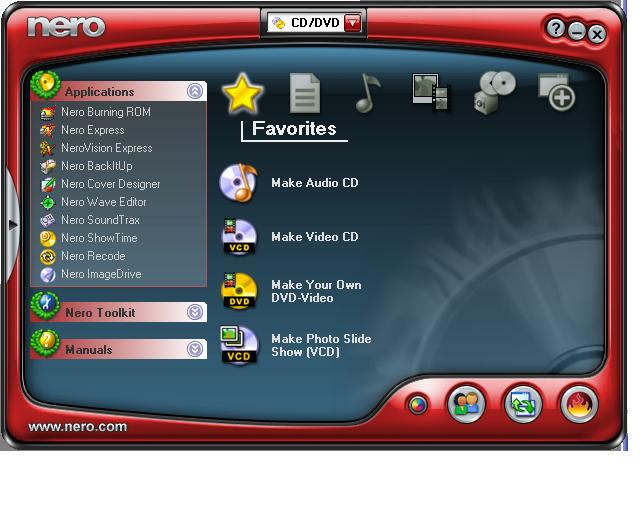Open Nero Recode text entry
Screen dimensions: 640x512
coord(93,256)
